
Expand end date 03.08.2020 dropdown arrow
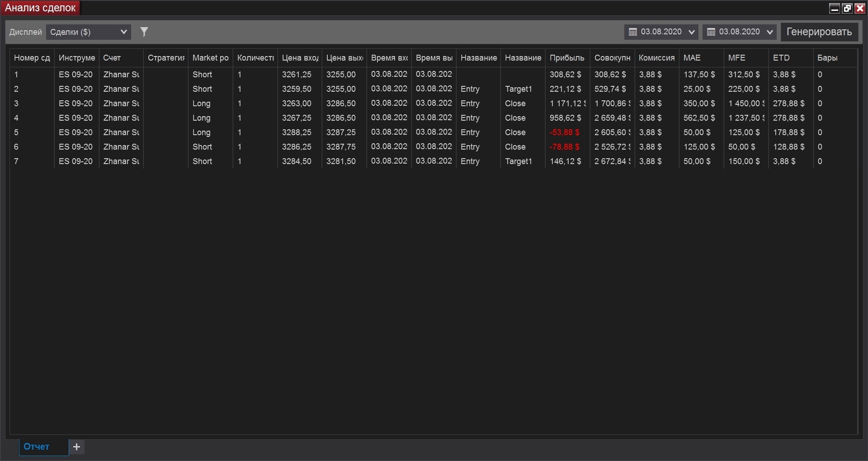pos(770,32)
